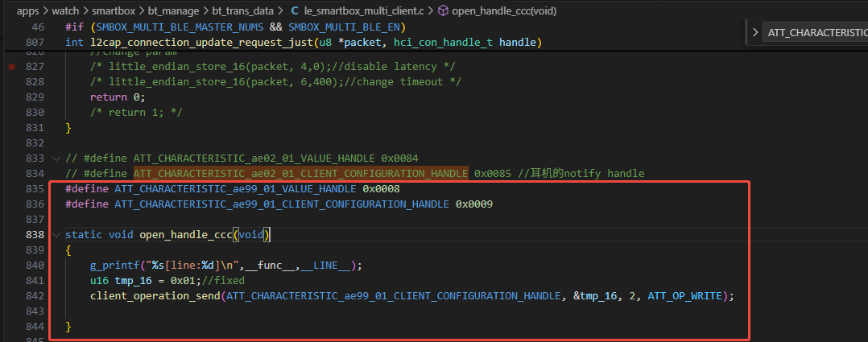Select le_smartbox_multi_client.c in breadcrumbs
The image size is (868, 342).
point(364,10)
